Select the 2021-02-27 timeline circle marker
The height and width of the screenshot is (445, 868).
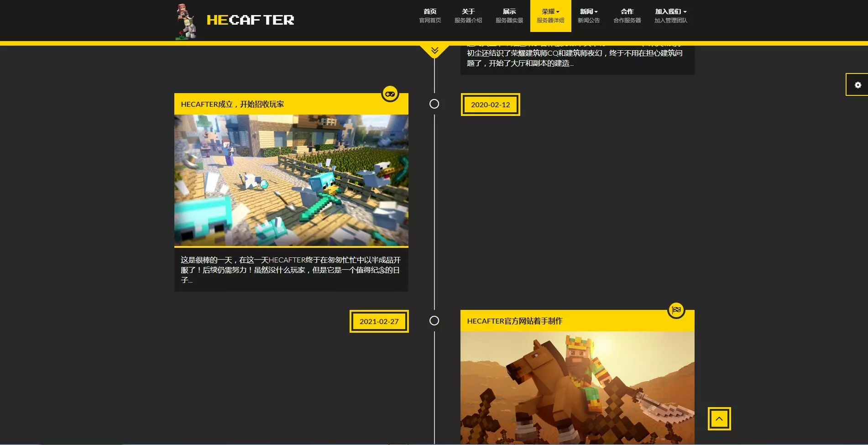click(x=434, y=321)
